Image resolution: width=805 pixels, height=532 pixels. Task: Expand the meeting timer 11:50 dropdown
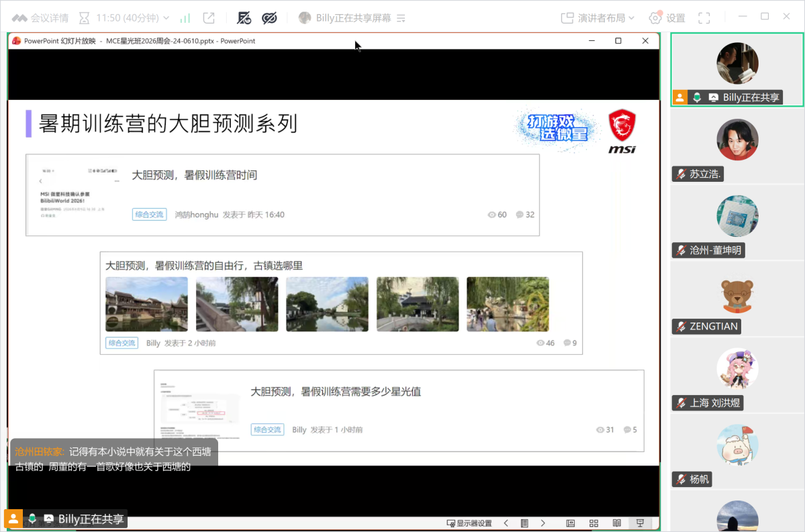pos(165,18)
